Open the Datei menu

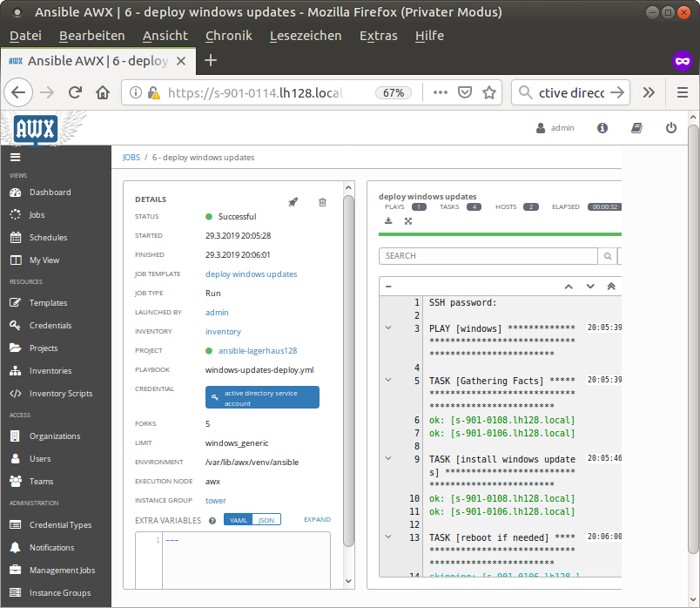25,36
